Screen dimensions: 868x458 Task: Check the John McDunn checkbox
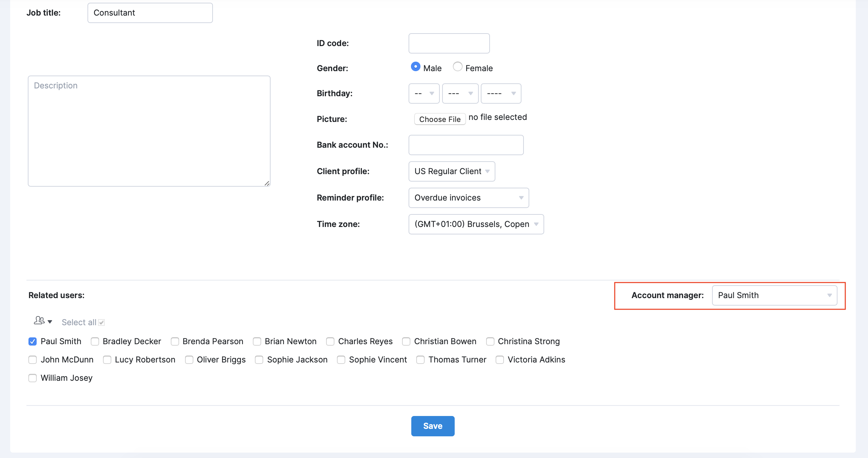point(33,360)
